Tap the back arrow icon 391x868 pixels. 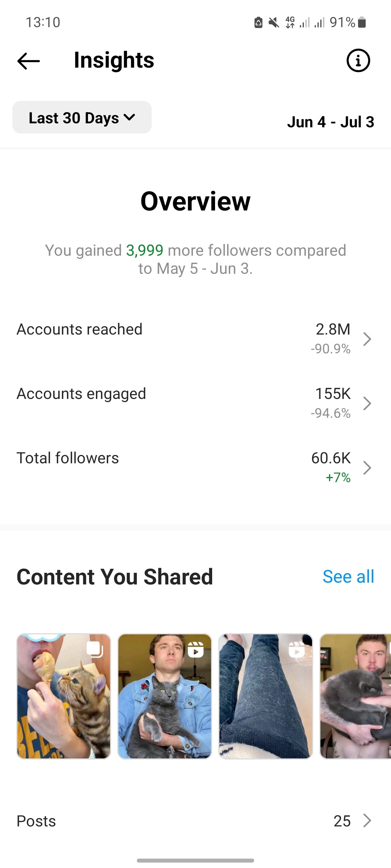[29, 61]
